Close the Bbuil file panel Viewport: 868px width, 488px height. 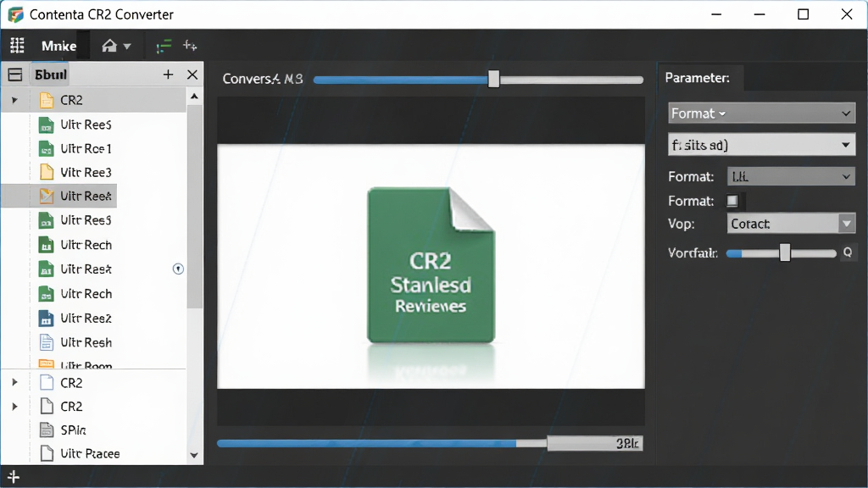(192, 75)
